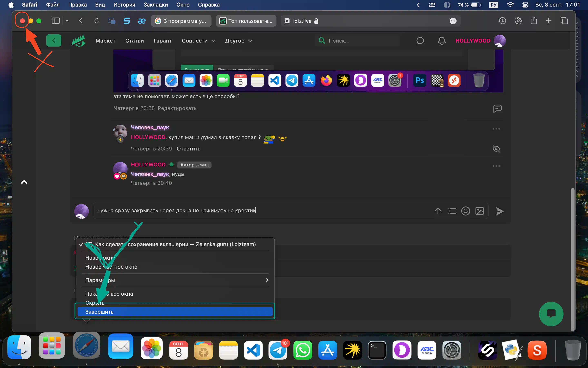Open the blue S extension icon
Viewport: 588px width, 368px height.
[127, 21]
